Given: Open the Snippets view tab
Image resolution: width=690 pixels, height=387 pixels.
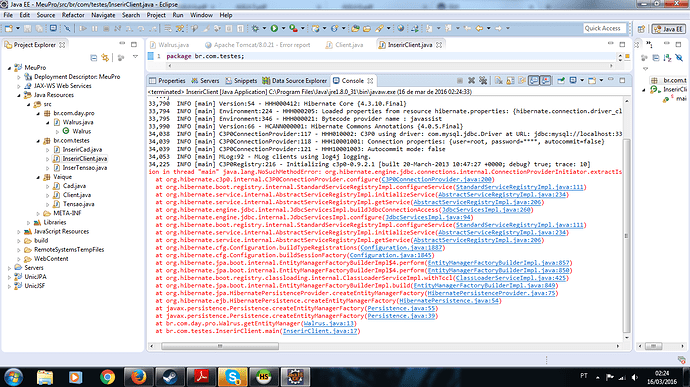Looking at the screenshot, I should (x=241, y=81).
